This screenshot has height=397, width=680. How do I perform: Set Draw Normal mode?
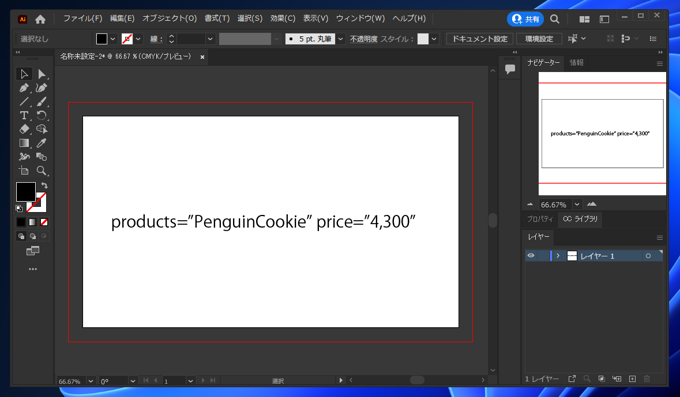click(x=21, y=236)
